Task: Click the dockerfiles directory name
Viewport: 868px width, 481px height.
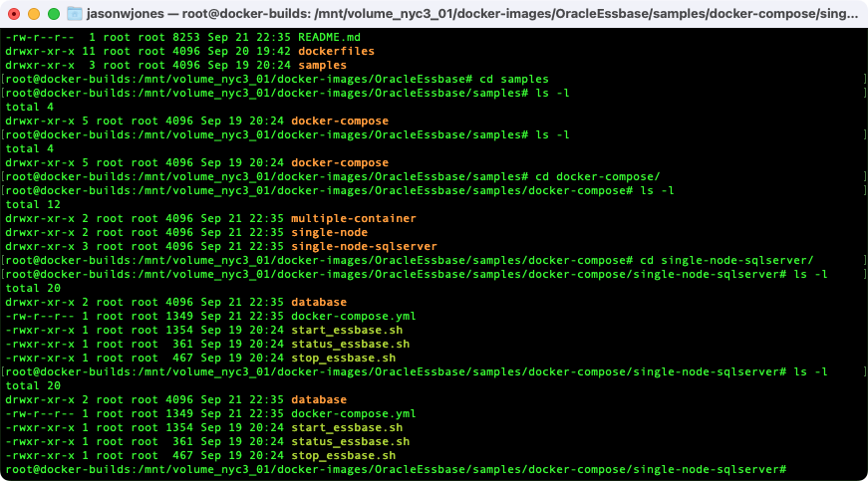Action: (x=336, y=51)
